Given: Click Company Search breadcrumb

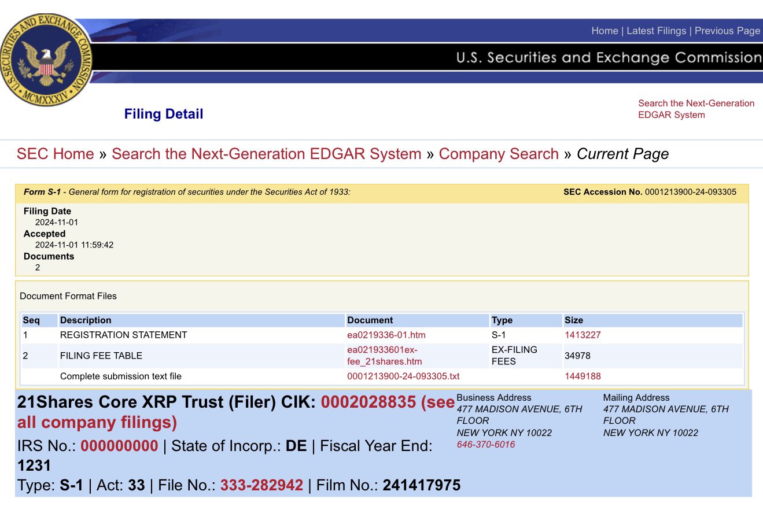Looking at the screenshot, I should (499, 154).
